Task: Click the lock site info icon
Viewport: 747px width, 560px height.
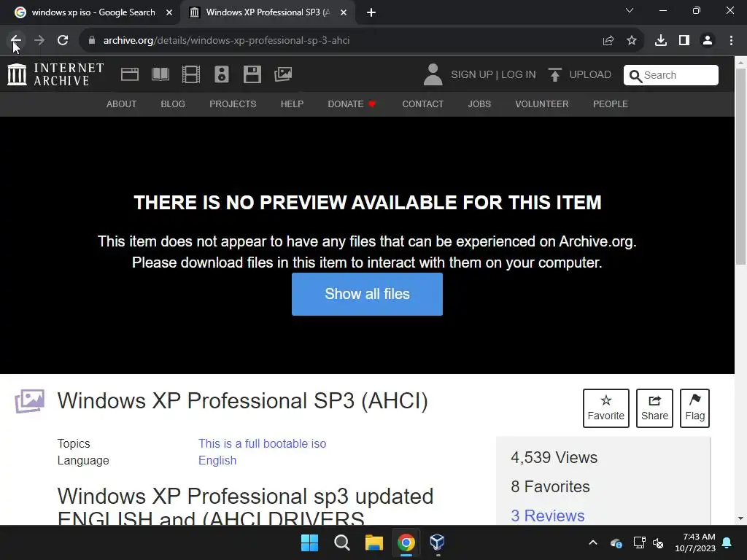Action: [92, 41]
